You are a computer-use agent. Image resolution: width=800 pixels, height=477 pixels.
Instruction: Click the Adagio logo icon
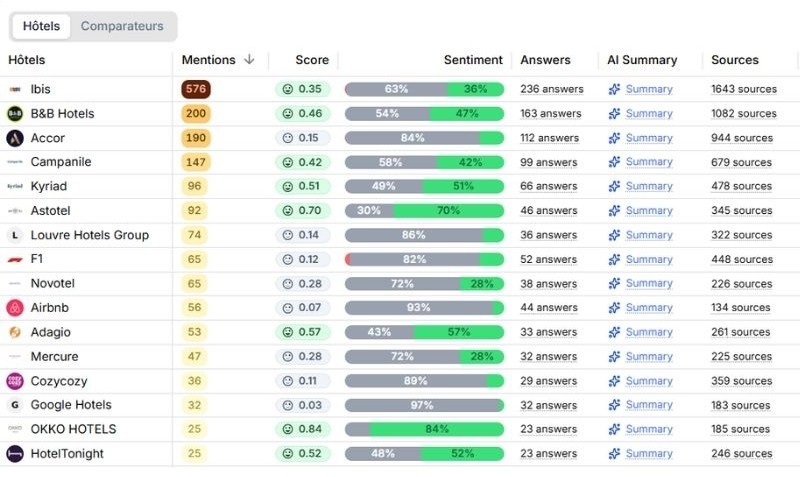15,332
